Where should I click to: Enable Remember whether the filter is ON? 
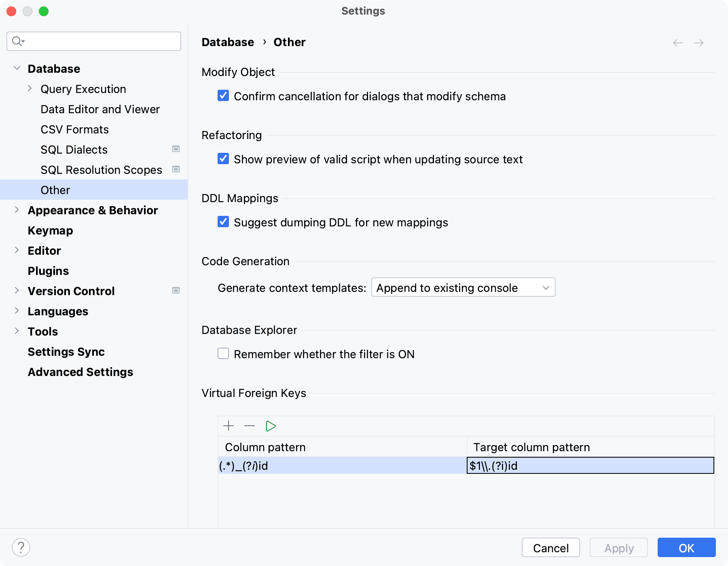[x=223, y=354]
